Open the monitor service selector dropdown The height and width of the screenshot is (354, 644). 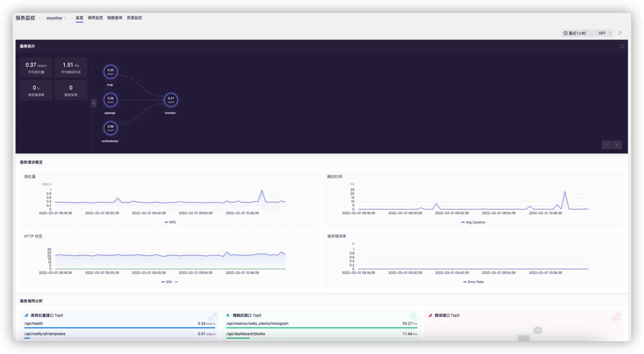click(56, 18)
